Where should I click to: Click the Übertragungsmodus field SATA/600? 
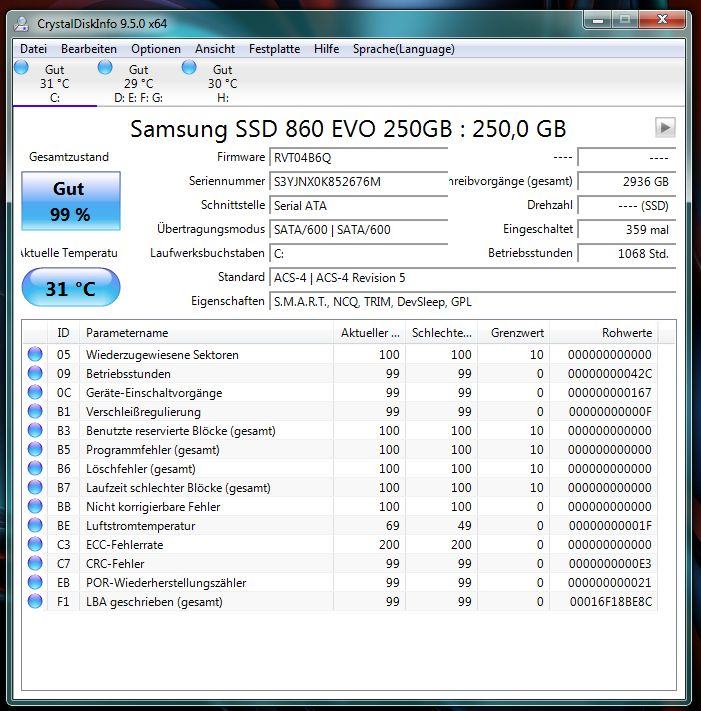(359, 230)
